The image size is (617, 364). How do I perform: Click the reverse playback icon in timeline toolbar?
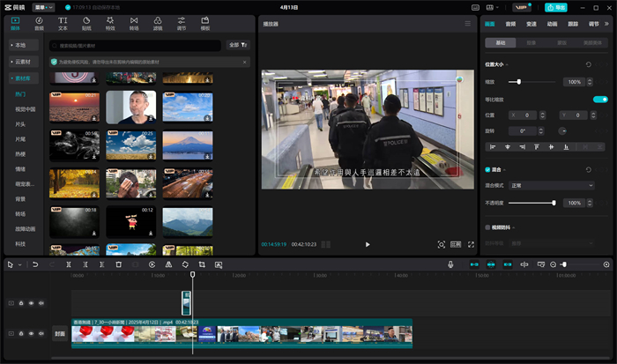pos(152,264)
